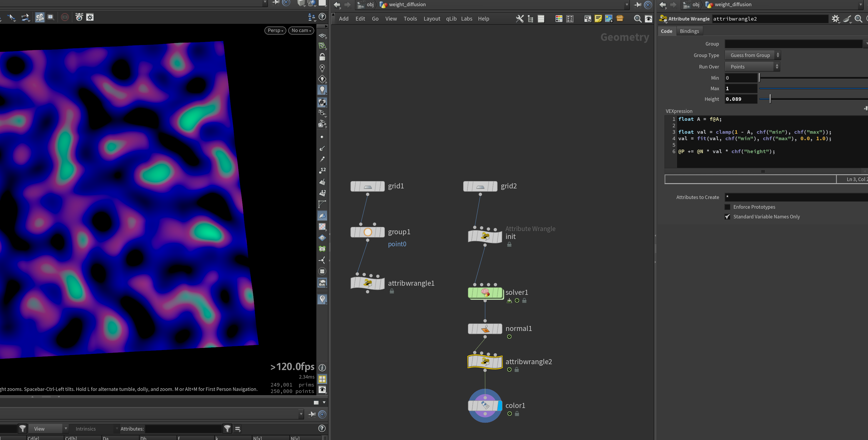Click the viewport lock icon
868x440 pixels.
322,57
